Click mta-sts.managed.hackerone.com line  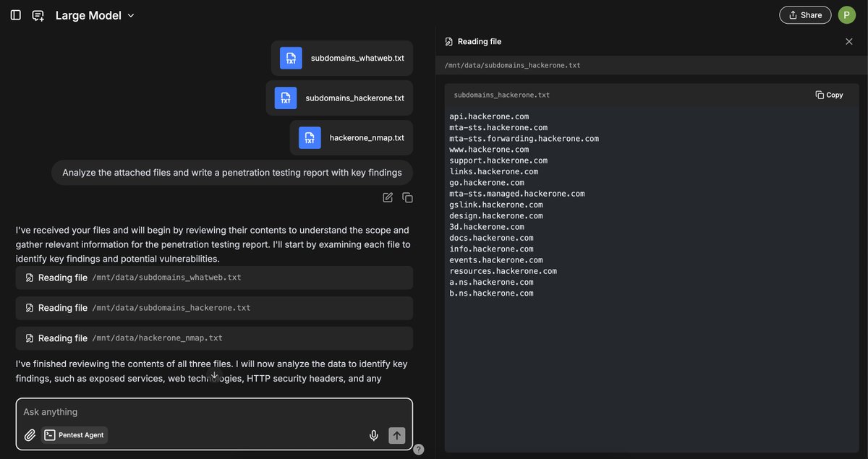point(517,194)
